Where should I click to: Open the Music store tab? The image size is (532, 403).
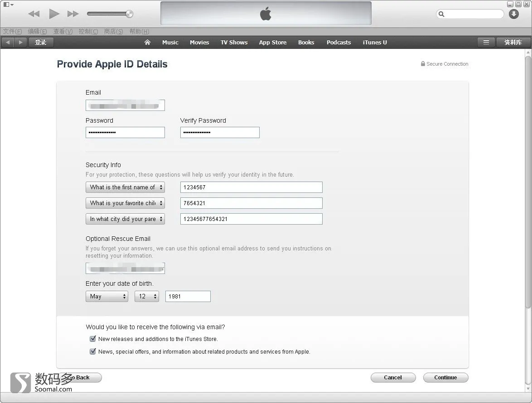[x=170, y=43]
